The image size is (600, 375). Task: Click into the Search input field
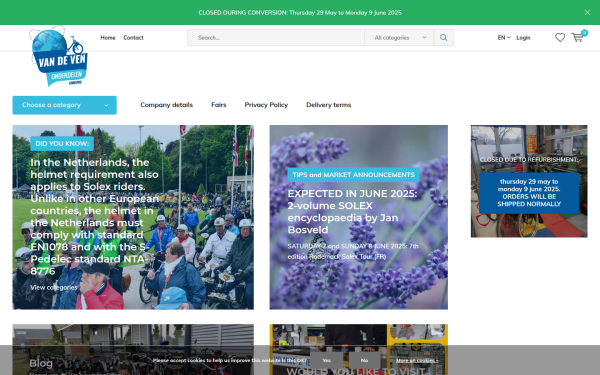point(276,38)
